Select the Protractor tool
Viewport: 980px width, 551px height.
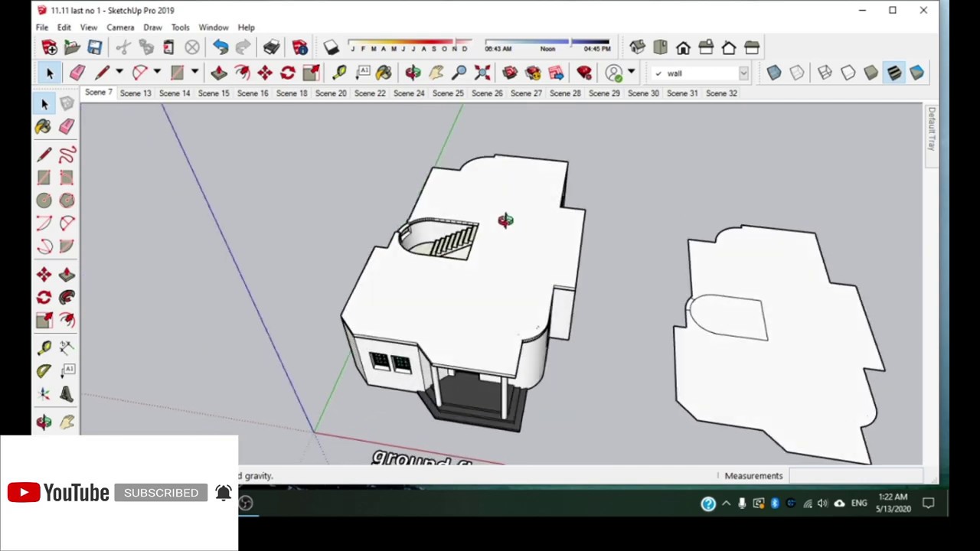pyautogui.click(x=44, y=371)
